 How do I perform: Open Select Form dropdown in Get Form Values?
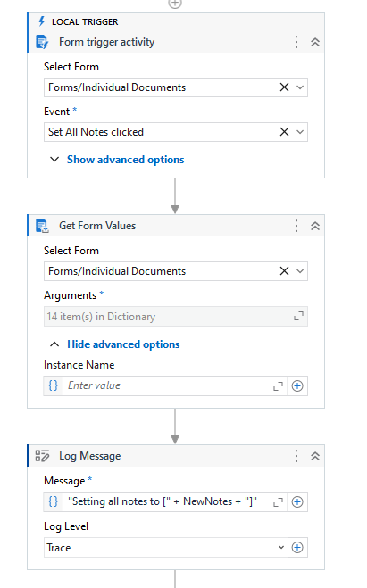[x=300, y=271]
